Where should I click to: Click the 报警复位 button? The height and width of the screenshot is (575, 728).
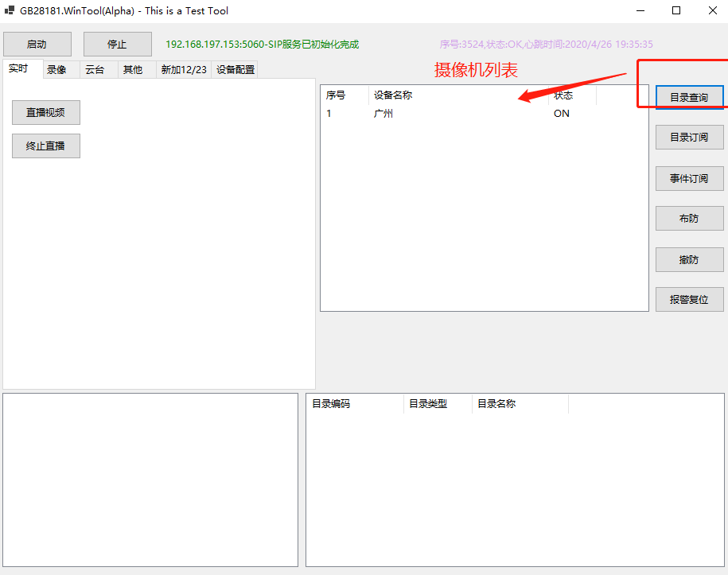690,299
